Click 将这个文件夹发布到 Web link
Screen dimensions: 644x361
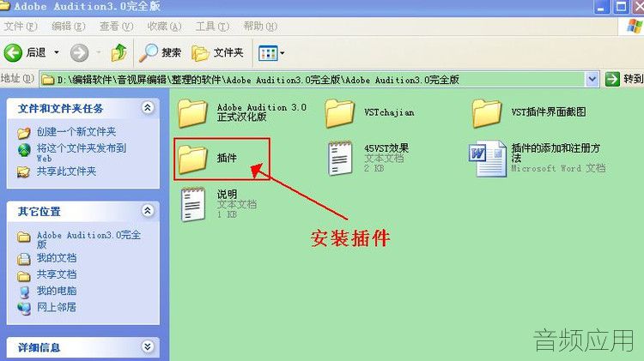(x=82, y=153)
